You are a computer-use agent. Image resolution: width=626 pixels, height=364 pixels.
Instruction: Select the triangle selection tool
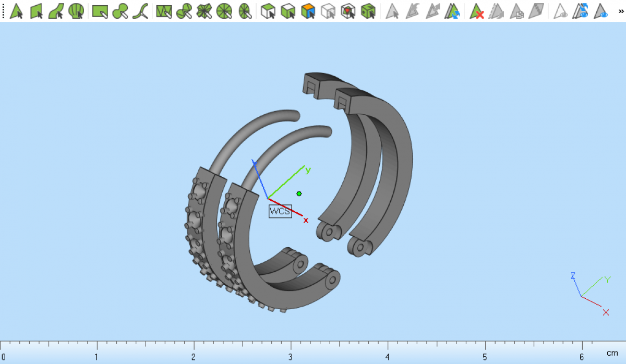point(16,11)
